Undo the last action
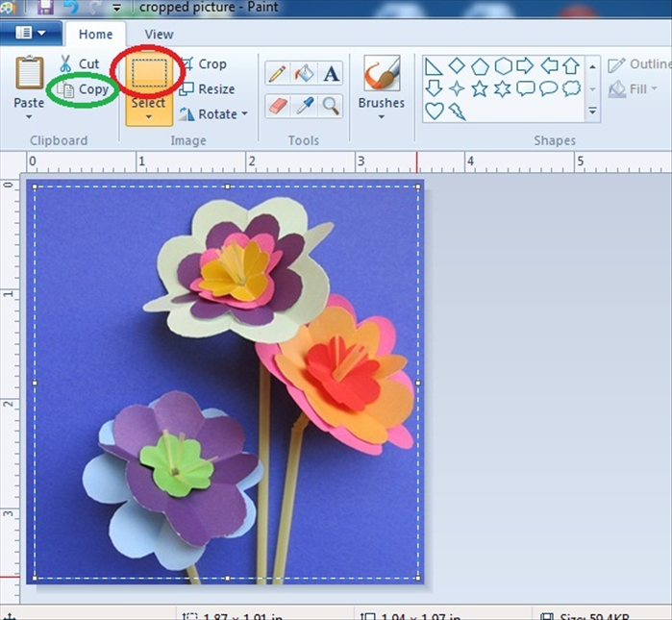The image size is (672, 620). click(x=71, y=7)
